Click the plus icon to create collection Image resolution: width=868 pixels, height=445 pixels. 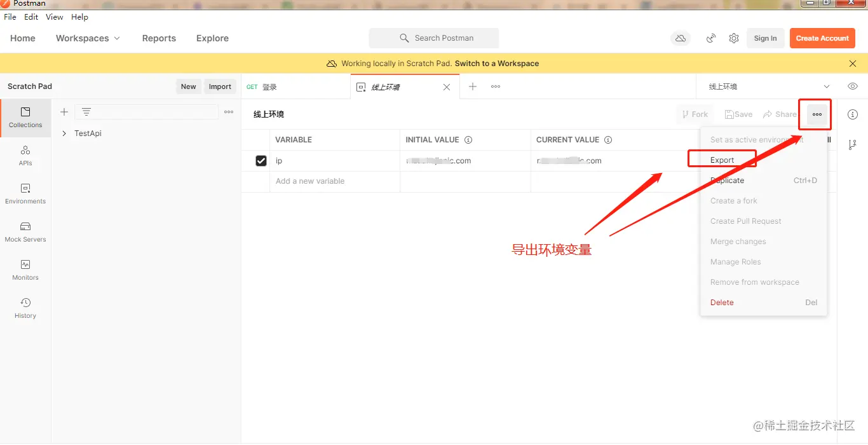[64, 112]
